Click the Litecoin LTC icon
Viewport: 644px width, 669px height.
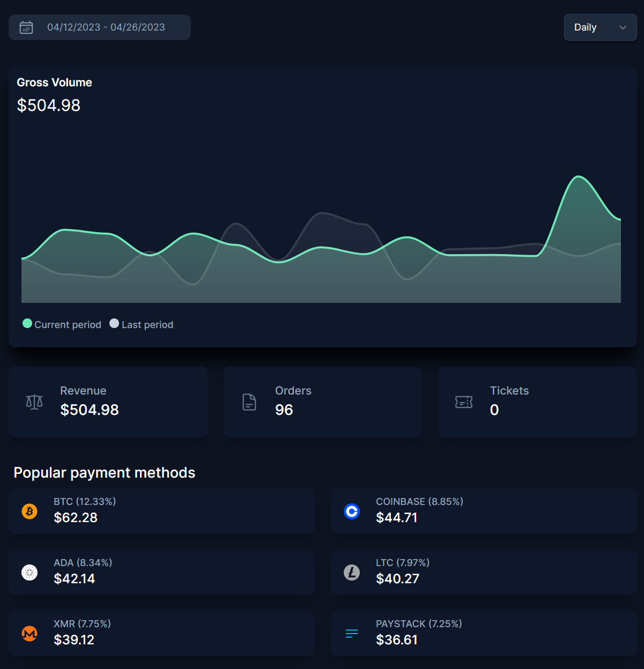click(352, 573)
